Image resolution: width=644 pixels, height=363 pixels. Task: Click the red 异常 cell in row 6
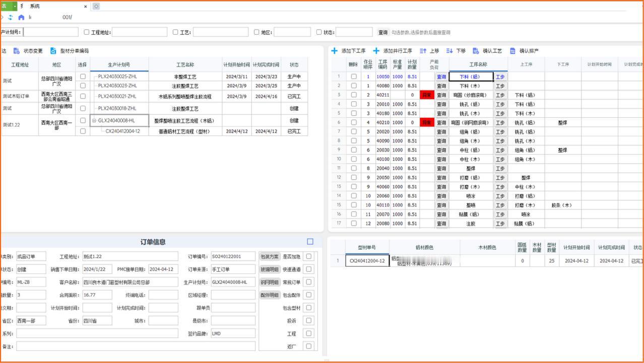pyautogui.click(x=427, y=122)
